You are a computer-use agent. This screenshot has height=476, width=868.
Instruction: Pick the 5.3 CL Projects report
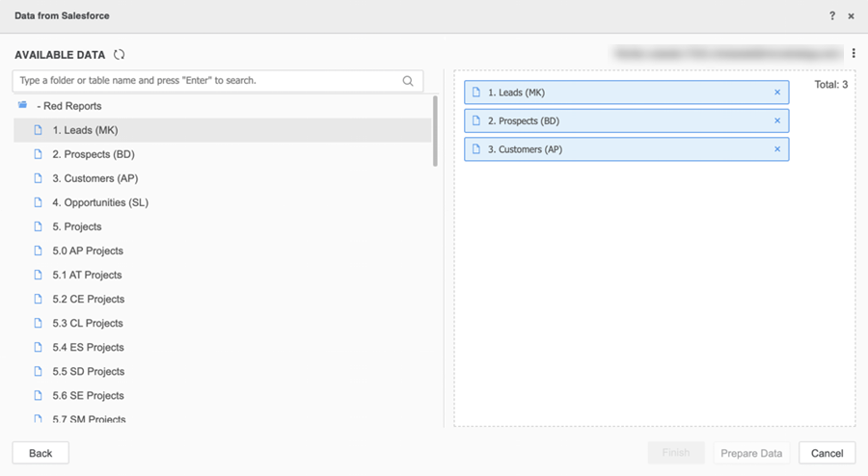[x=88, y=323]
